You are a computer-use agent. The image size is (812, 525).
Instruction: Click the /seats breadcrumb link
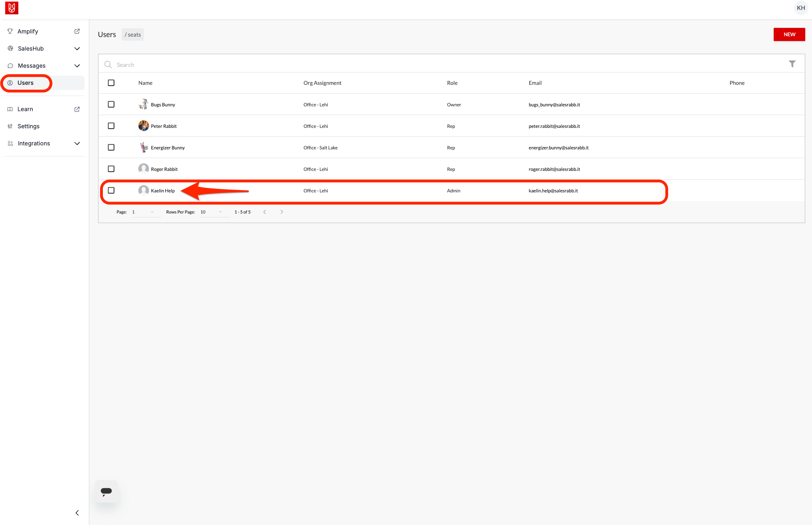coord(133,35)
